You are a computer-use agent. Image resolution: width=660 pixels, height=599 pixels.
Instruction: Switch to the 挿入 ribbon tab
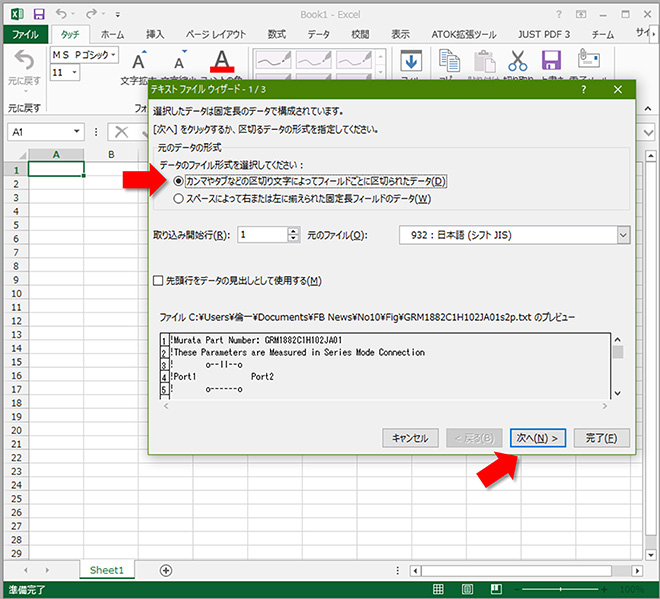155,35
